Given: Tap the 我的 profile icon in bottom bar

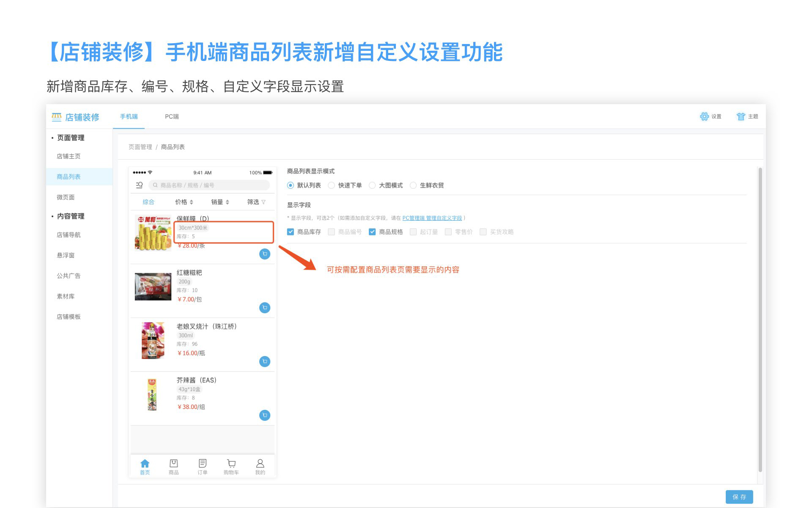Looking at the screenshot, I should pyautogui.click(x=260, y=464).
